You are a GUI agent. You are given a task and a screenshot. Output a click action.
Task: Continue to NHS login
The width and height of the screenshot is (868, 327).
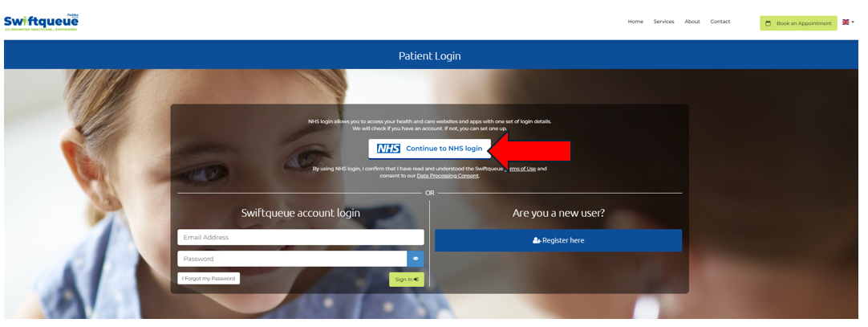(x=429, y=149)
